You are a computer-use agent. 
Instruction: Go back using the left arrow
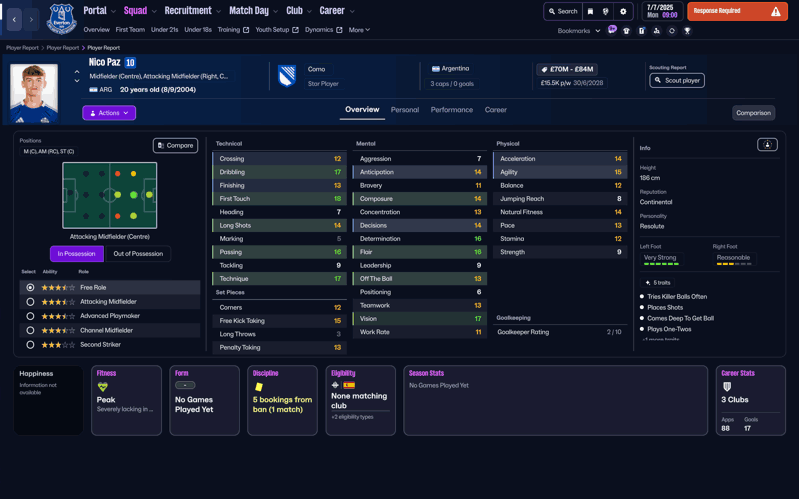[x=15, y=19]
